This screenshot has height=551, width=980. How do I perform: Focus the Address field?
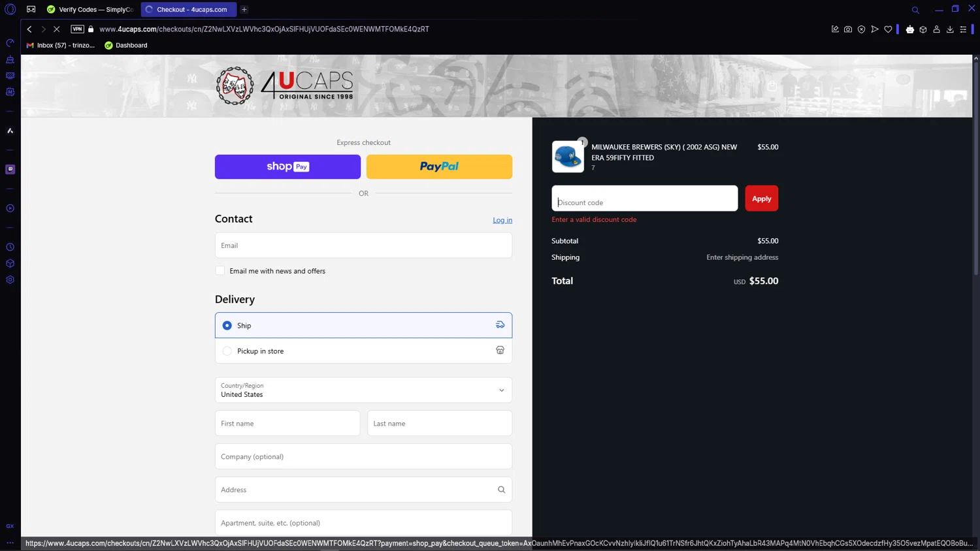363,490
